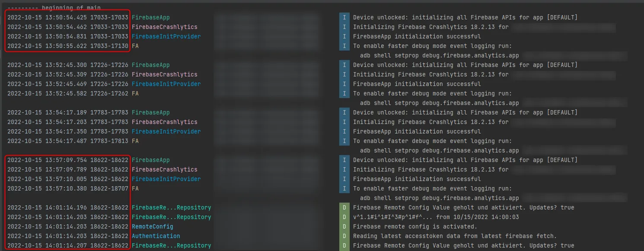Click 'Initializing Firebase Crashlytics' message at 13:54:17.203
The image size is (644, 251).
click(x=431, y=122)
